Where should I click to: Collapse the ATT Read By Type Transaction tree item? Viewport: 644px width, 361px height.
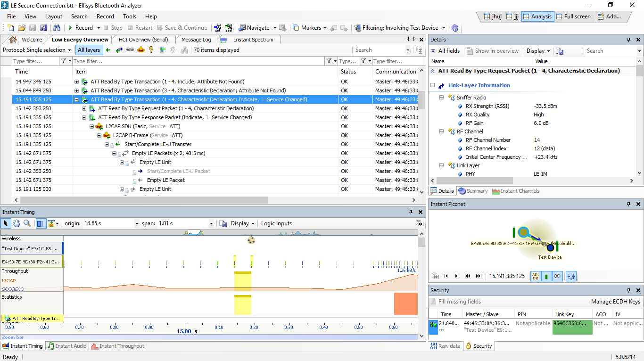click(75, 99)
